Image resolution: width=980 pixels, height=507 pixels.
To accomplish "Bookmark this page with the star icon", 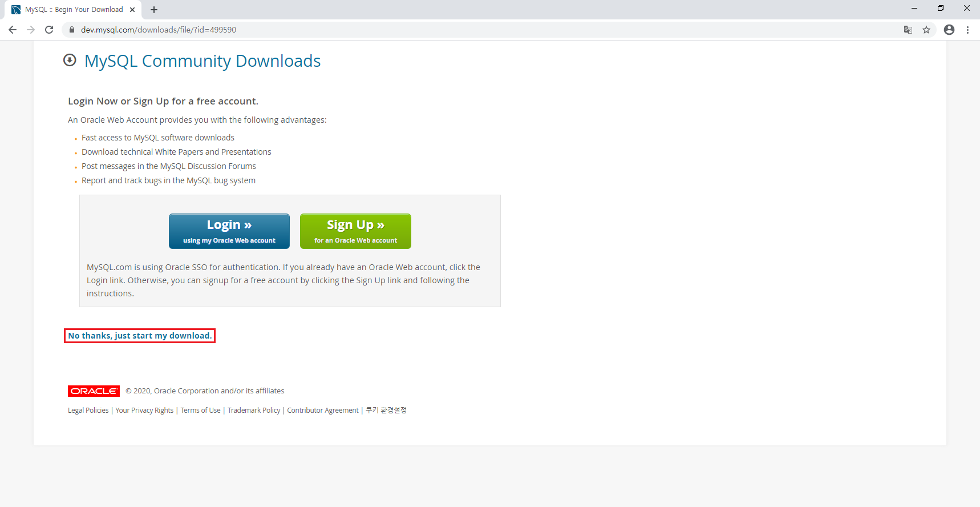I will [926, 30].
